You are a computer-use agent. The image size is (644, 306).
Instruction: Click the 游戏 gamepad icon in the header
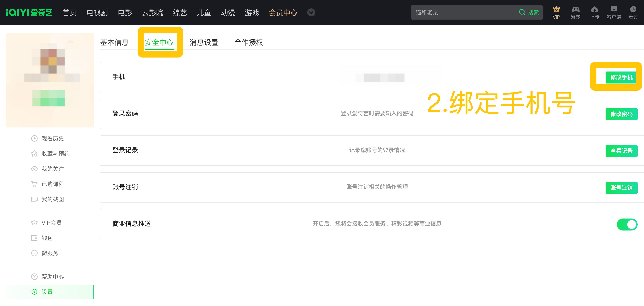click(x=575, y=12)
